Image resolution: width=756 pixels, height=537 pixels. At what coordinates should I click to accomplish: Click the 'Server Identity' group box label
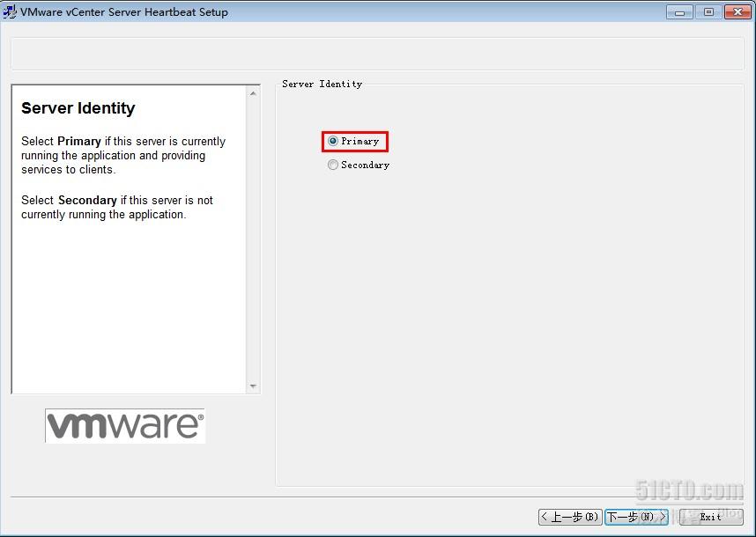tap(322, 84)
